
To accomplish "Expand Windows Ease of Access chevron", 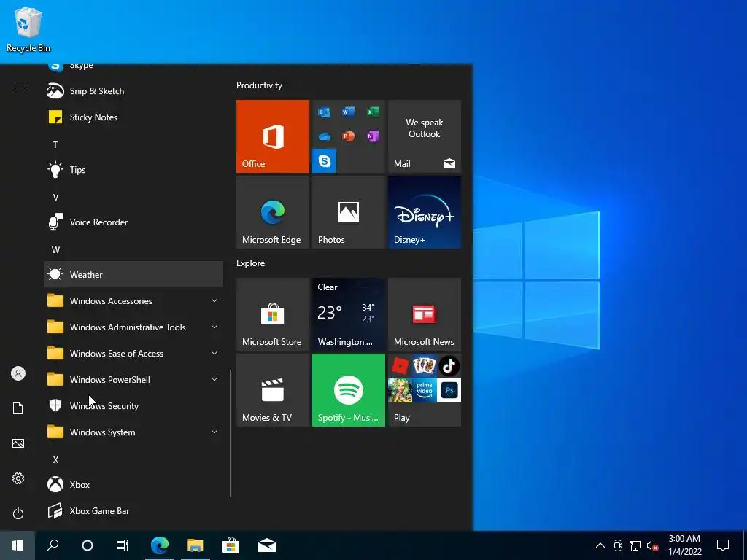I will pos(214,353).
